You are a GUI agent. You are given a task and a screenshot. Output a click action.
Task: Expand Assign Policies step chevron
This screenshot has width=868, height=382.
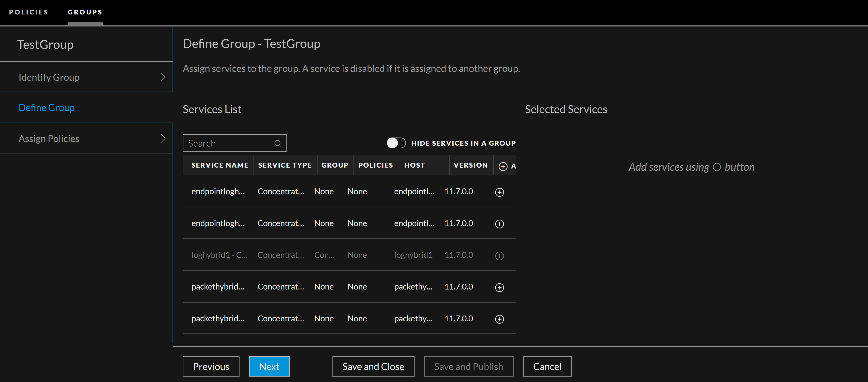[x=163, y=138]
